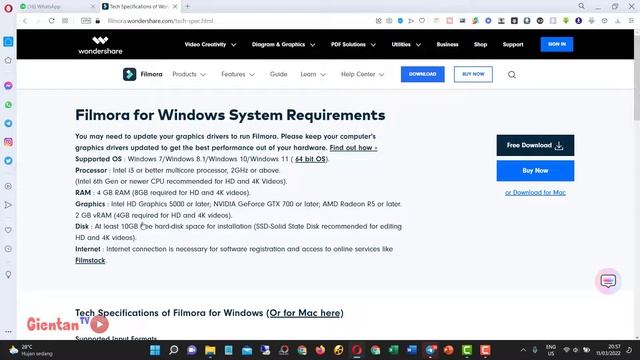Open the Opera main menu logo
This screenshot has width=640, height=360.
coord(8,8)
